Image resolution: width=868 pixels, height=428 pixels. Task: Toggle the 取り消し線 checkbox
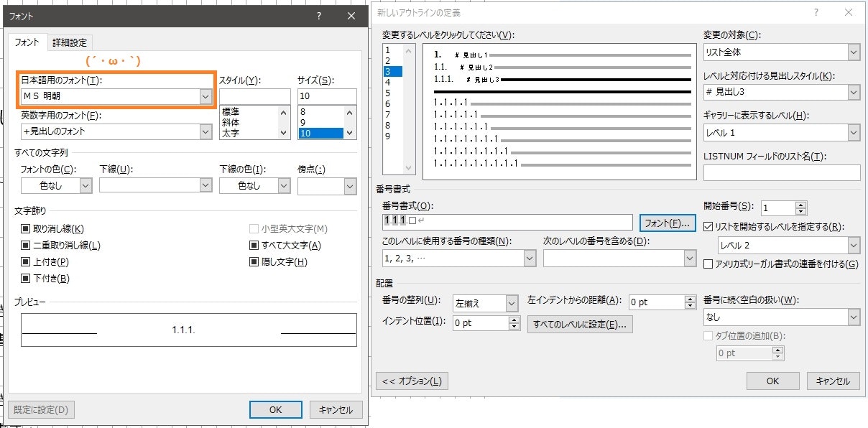[x=27, y=229]
